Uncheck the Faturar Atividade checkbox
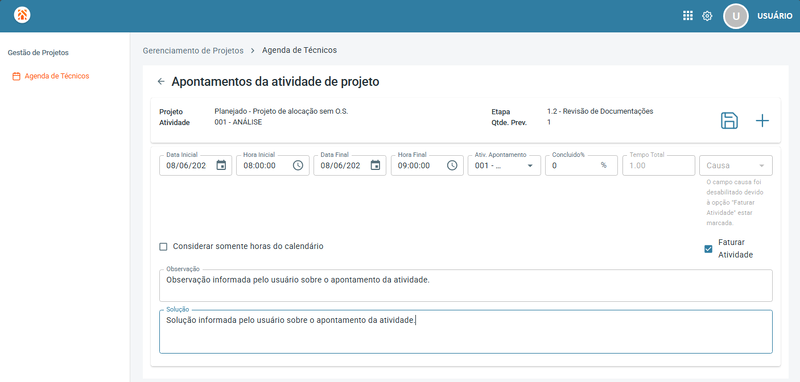Viewport: 800px width, 382px height. pyautogui.click(x=708, y=249)
